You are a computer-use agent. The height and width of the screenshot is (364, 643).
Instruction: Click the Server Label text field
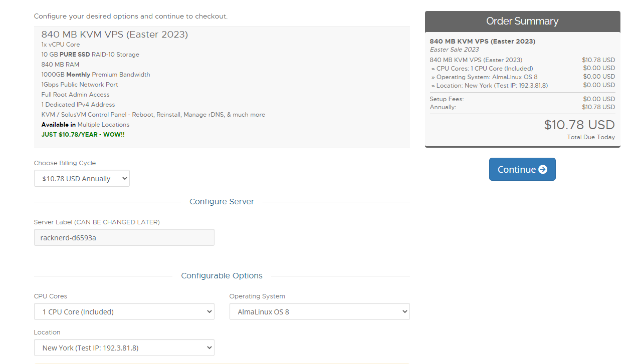click(x=124, y=238)
